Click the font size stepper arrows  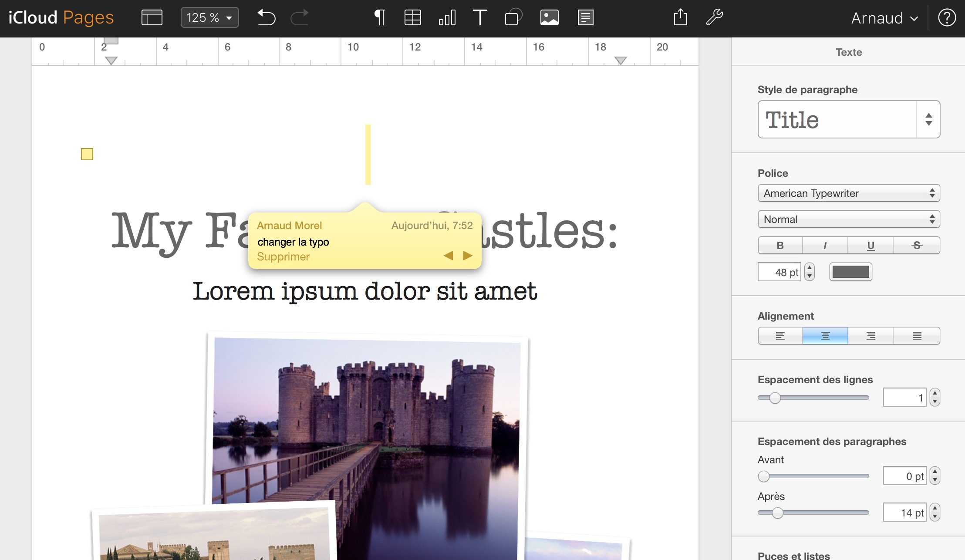810,272
